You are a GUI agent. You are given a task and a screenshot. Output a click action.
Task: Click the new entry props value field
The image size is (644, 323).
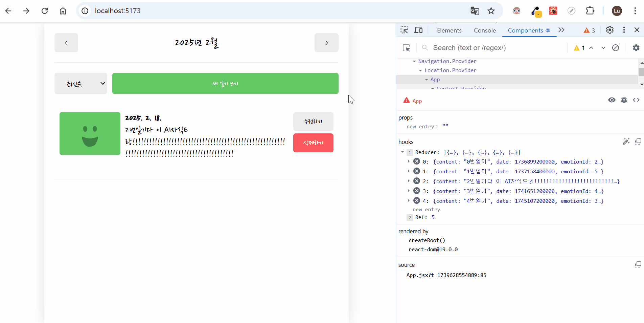[x=445, y=127]
